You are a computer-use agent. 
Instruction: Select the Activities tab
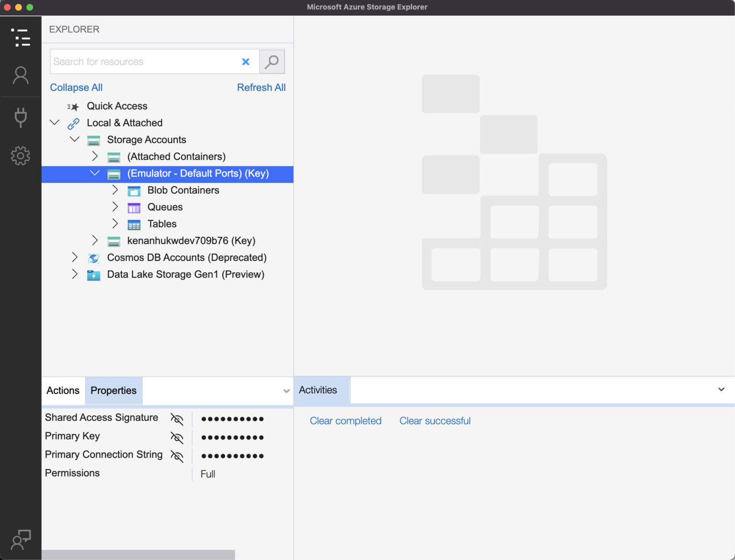tap(318, 390)
